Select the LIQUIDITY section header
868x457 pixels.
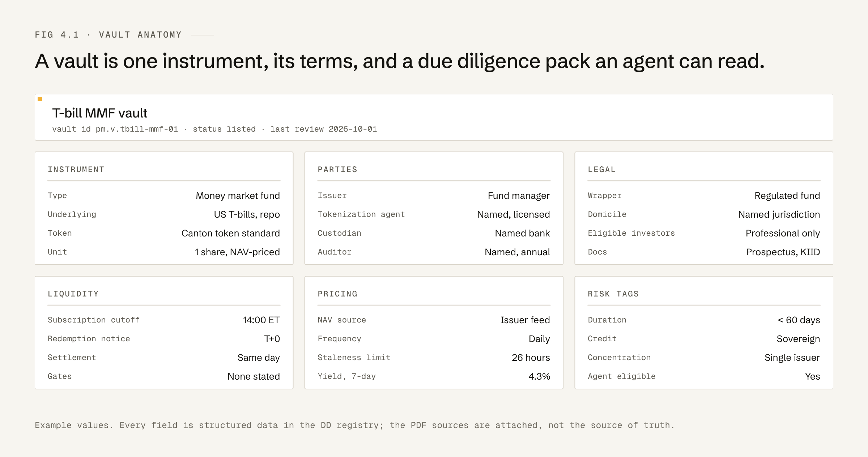point(73,294)
